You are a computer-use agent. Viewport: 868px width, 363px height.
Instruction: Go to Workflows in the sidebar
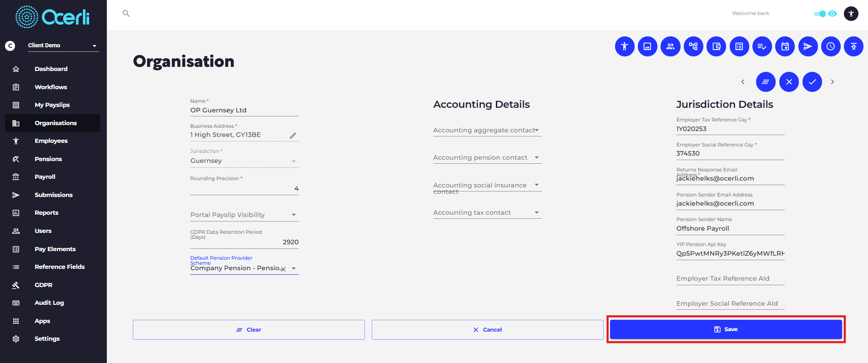pyautogui.click(x=52, y=87)
